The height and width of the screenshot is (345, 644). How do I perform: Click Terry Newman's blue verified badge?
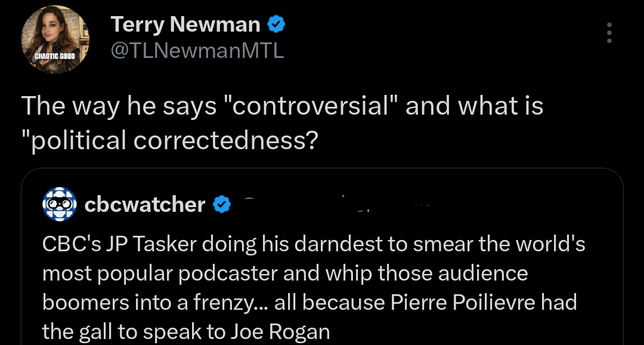[276, 24]
